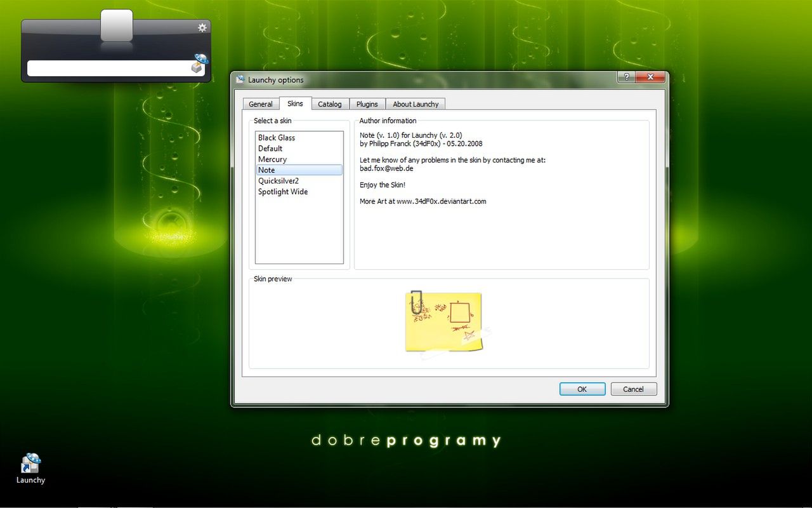Viewport: 812px width, 508px height.
Task: Confirm with the OK button
Action: point(582,389)
